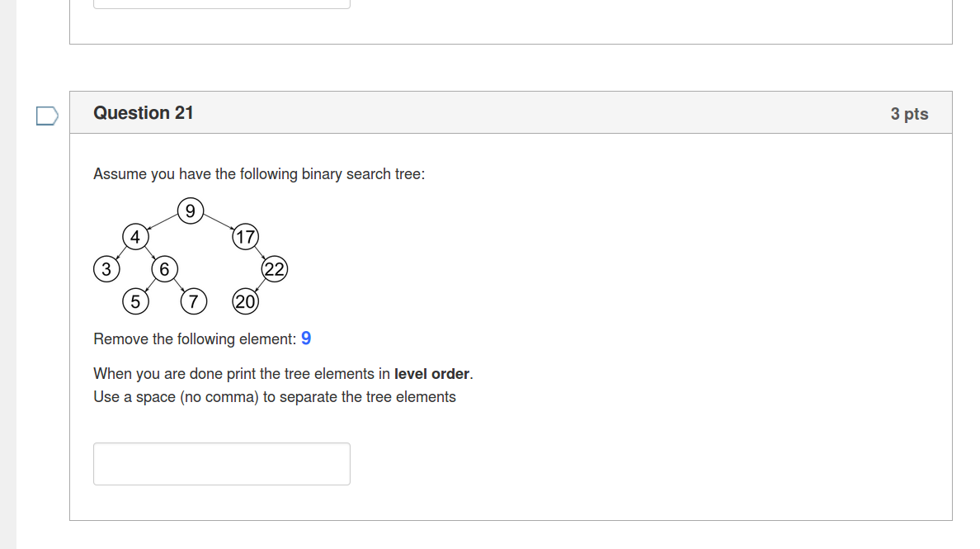
Task: Click the 3 pts label
Action: (x=909, y=114)
